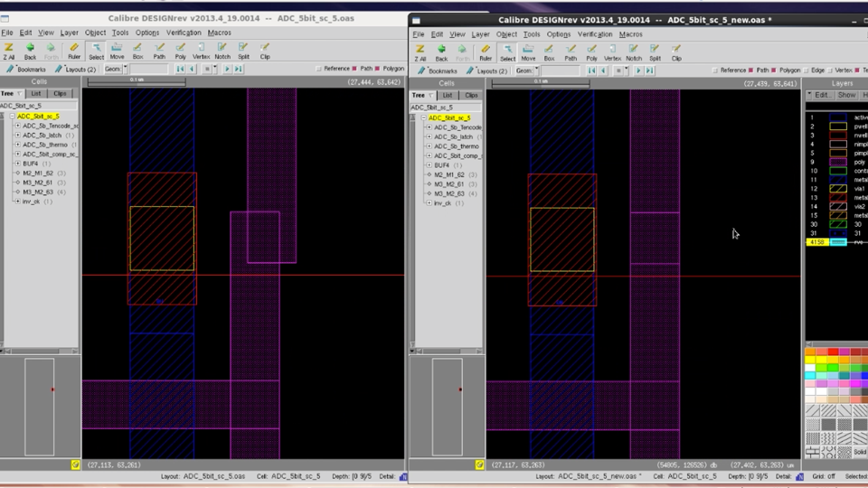The width and height of the screenshot is (868, 488).
Task: Select Clip tool in right window
Action: [x=676, y=52]
